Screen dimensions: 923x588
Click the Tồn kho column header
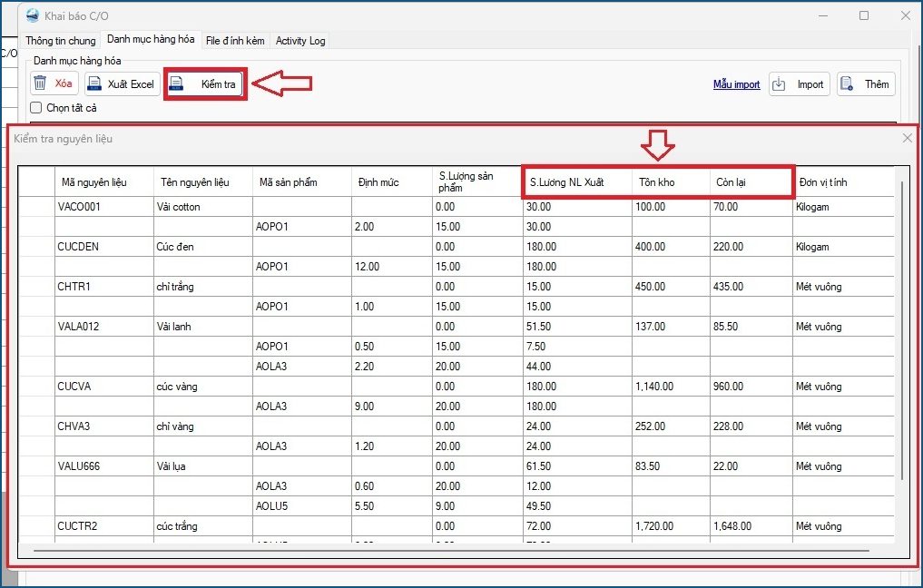pyautogui.click(x=671, y=181)
